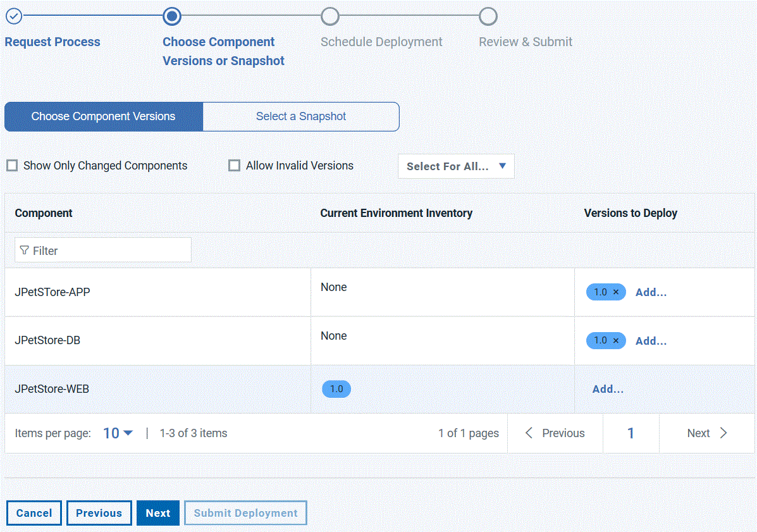Expand the Items per page selector

118,433
